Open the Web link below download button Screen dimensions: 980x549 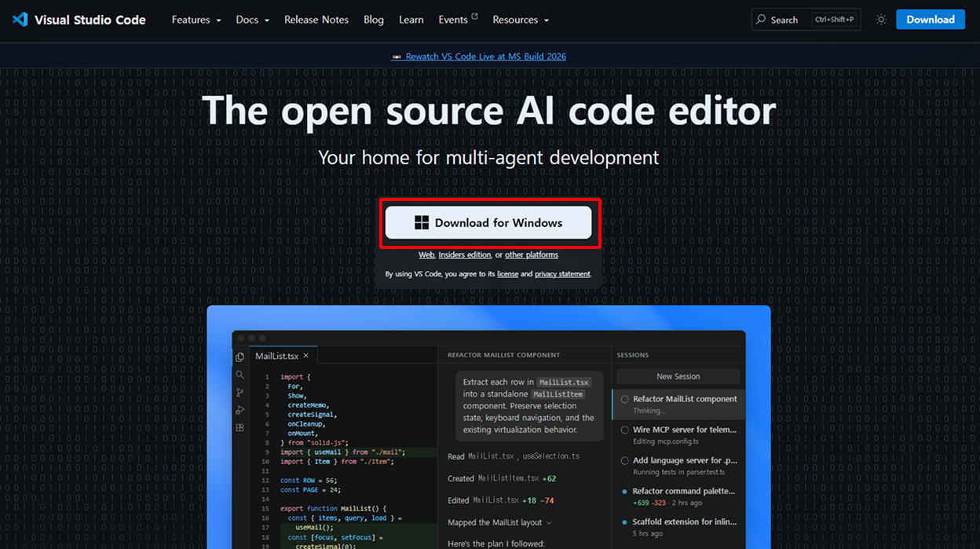tap(426, 255)
